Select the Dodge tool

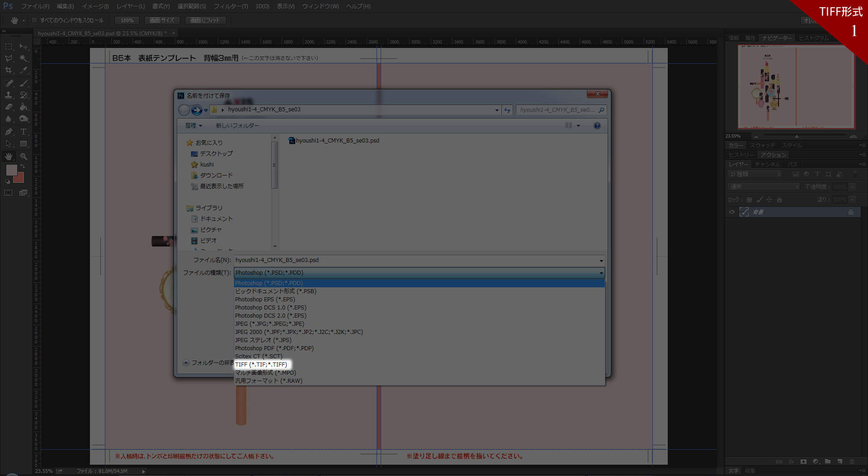(x=24, y=119)
